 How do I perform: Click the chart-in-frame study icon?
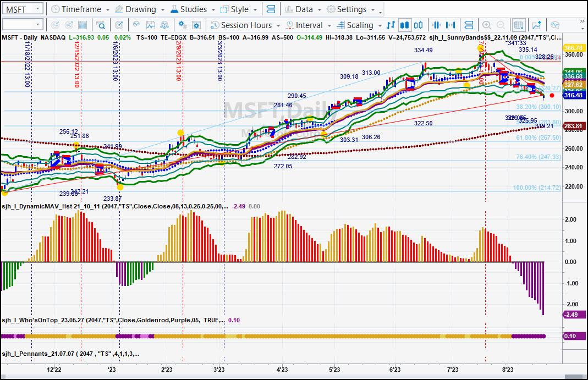pos(150,25)
